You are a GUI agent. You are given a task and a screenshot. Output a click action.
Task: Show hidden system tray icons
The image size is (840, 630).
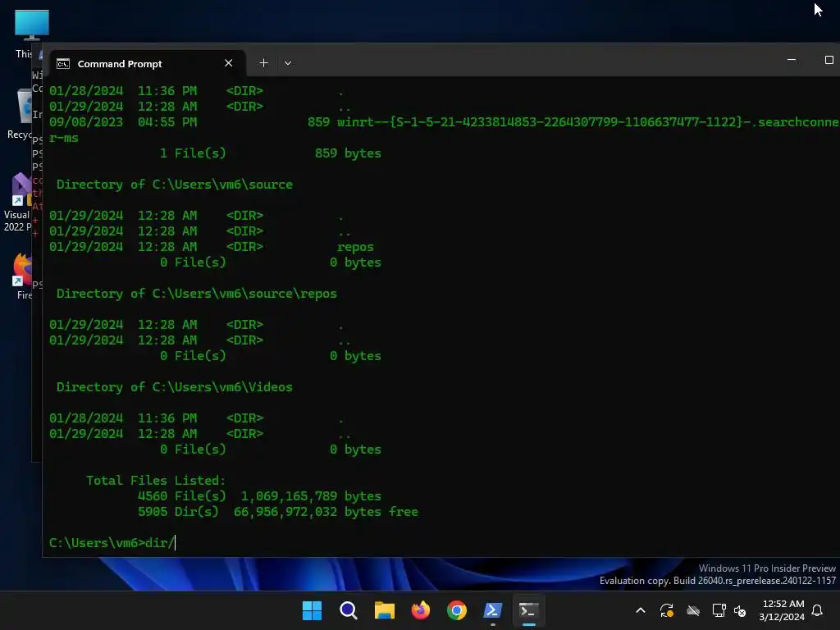[640, 610]
